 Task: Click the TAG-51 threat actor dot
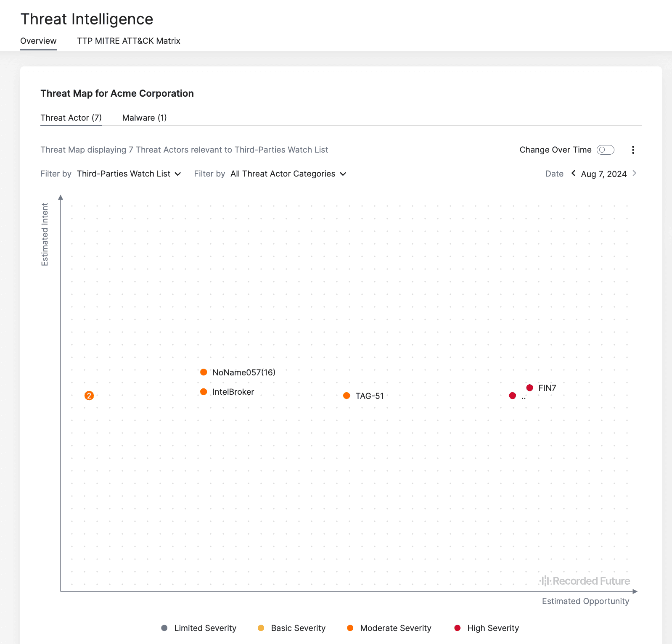pos(347,396)
